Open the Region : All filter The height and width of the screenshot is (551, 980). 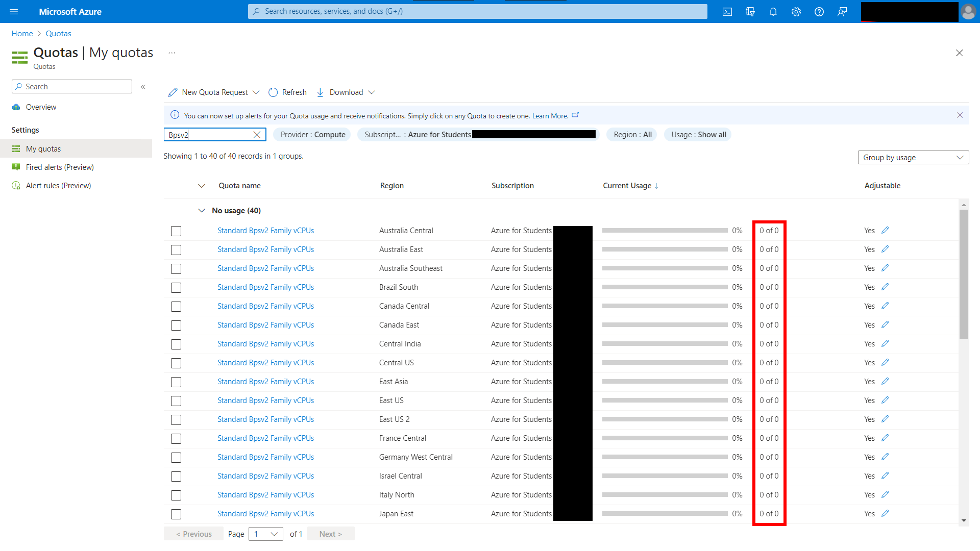click(x=632, y=135)
